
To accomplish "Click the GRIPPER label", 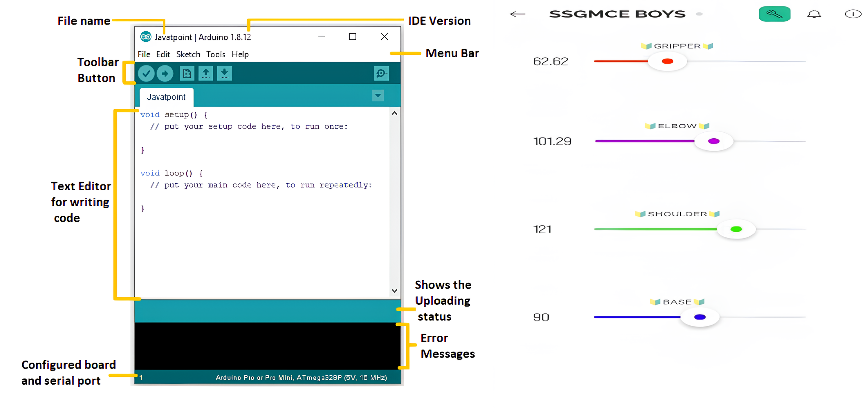I will 677,46.
